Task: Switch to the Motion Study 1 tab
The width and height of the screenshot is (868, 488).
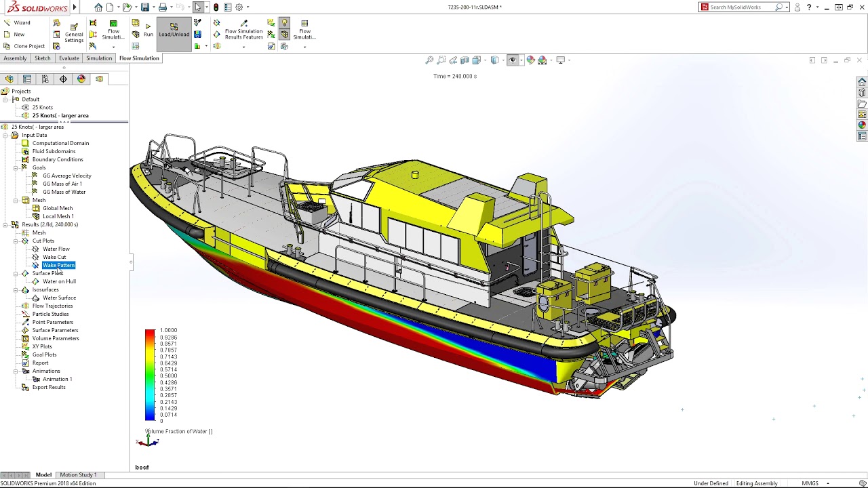Action: (78, 475)
